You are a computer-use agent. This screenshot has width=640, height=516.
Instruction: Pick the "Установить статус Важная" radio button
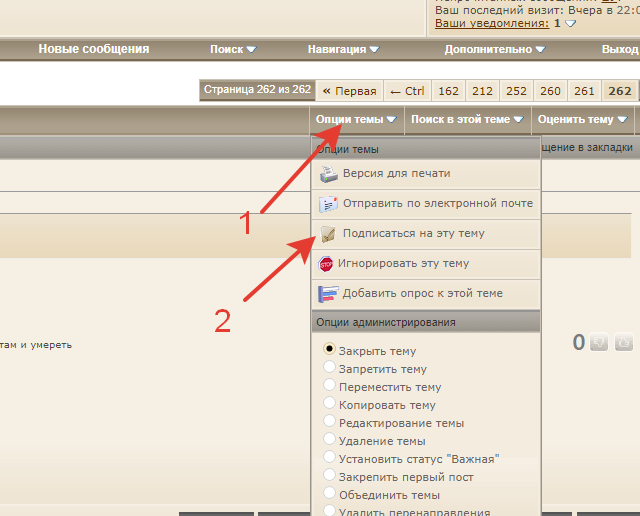click(x=330, y=459)
